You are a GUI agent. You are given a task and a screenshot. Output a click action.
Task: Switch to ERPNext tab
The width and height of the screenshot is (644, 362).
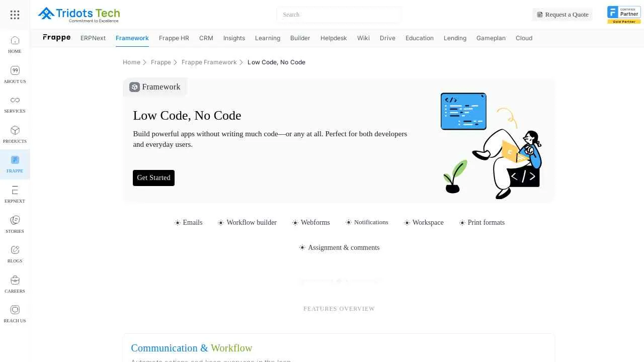93,38
